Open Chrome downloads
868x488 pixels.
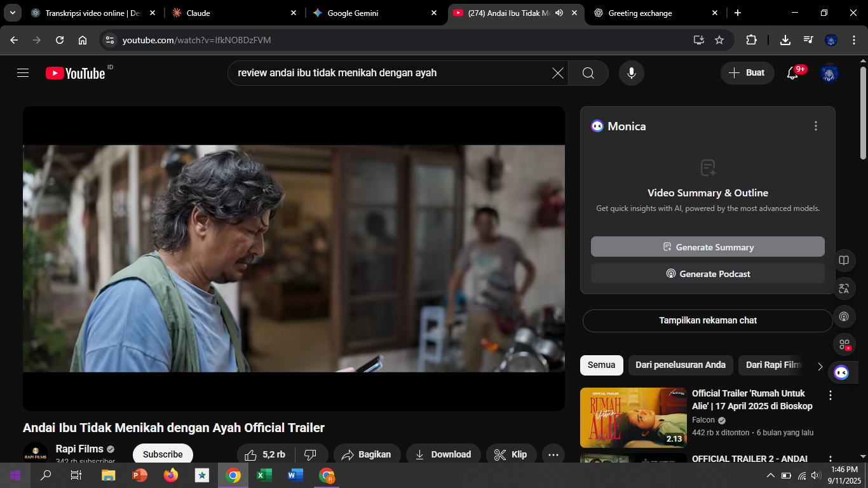[785, 40]
